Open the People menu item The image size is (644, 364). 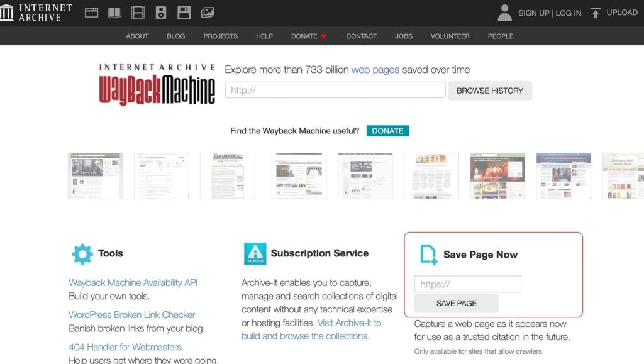coord(501,36)
